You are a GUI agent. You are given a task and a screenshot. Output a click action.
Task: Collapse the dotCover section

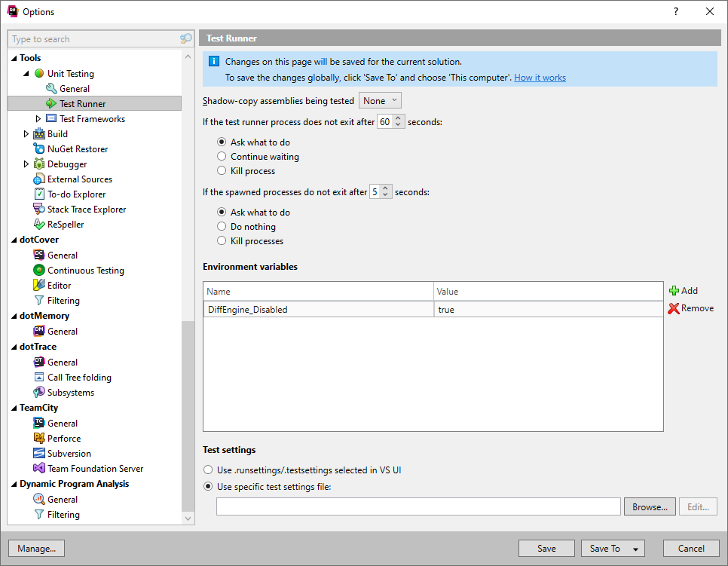(14, 240)
